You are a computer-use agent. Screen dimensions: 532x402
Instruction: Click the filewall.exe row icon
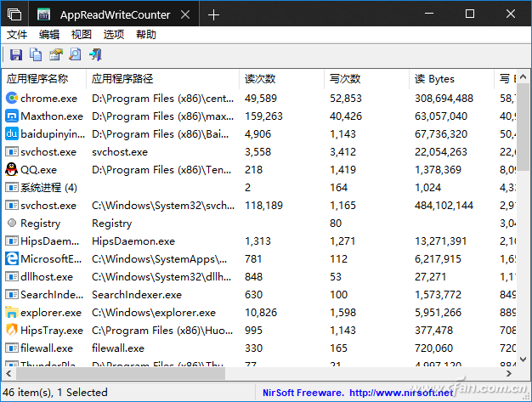[12, 348]
